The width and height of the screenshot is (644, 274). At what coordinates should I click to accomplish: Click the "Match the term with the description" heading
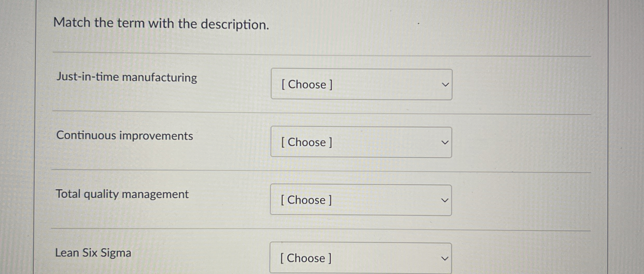click(x=161, y=23)
